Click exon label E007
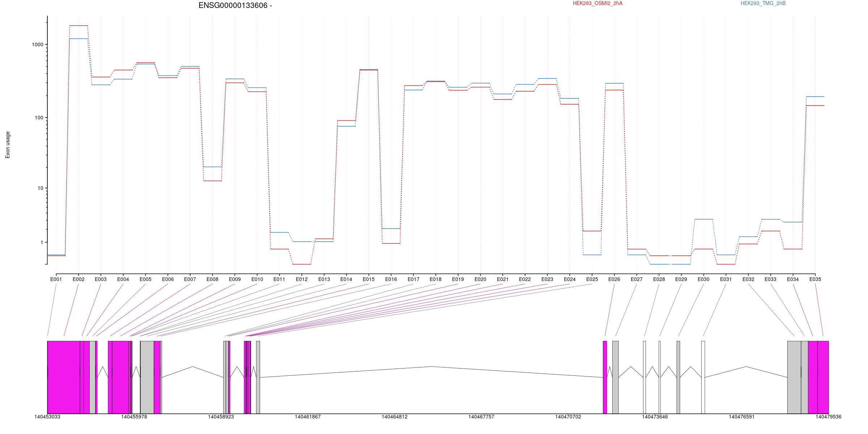Image resolution: width=868 pixels, height=434 pixels. [190, 279]
